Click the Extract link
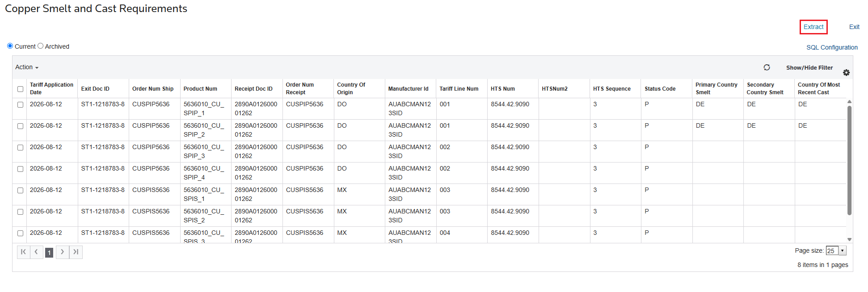This screenshot has width=868, height=292. [813, 27]
